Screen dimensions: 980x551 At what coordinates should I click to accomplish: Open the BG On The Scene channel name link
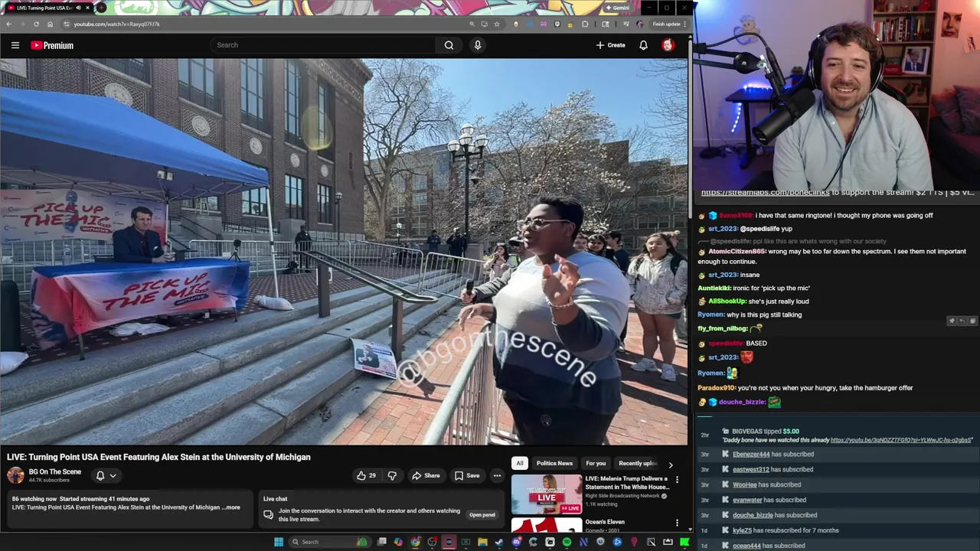coord(55,472)
